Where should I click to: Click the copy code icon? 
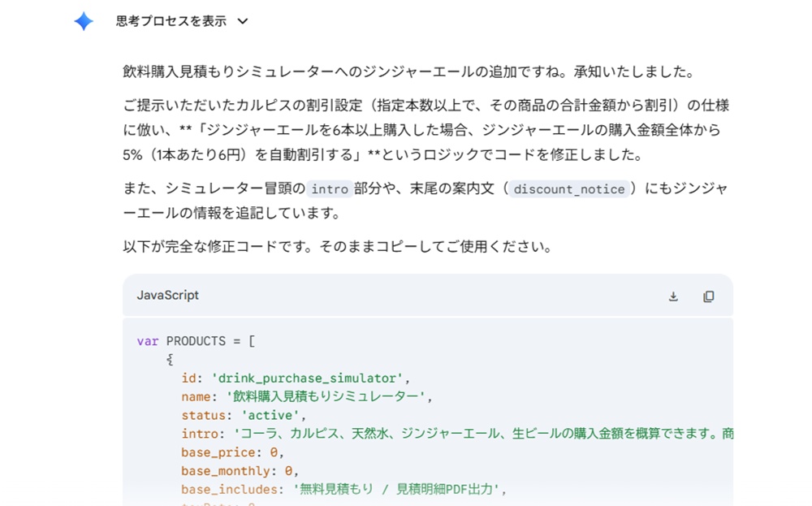click(x=708, y=296)
